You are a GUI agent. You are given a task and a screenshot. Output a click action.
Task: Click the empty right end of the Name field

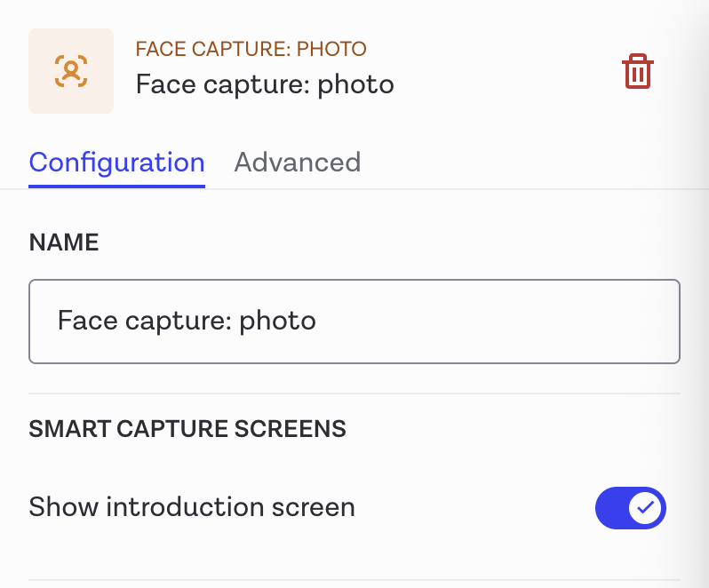(622, 321)
